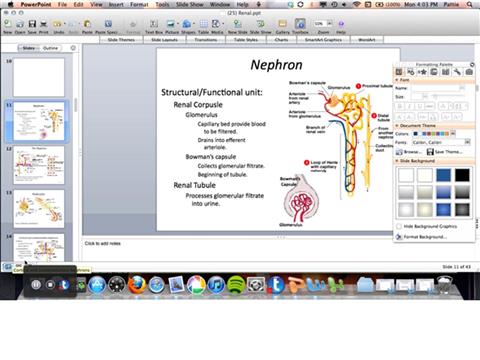Click the Paste Special toolbar icon

coord(108,24)
